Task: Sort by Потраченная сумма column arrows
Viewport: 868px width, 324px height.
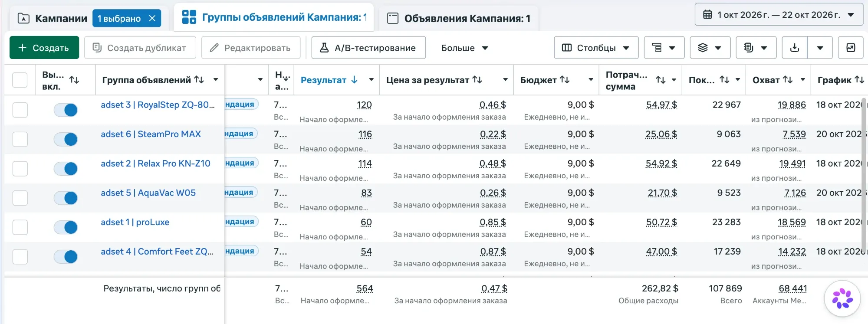Action: point(661,80)
